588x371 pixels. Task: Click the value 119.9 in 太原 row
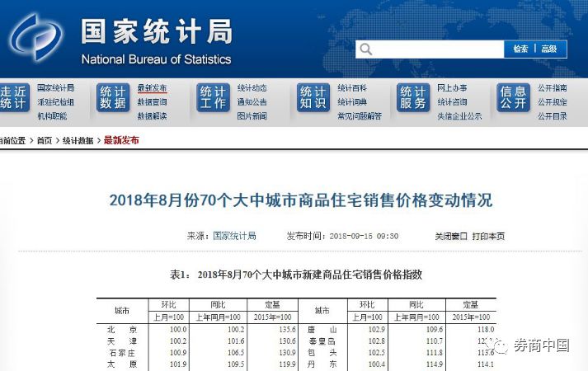[x=287, y=364]
